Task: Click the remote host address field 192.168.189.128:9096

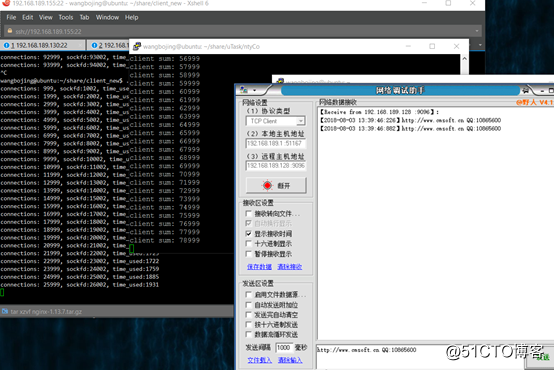Action: click(x=276, y=166)
